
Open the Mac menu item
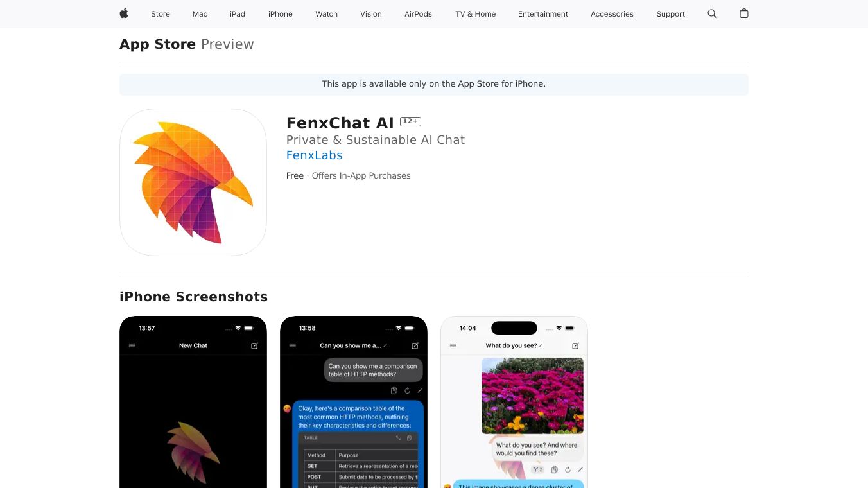click(200, 14)
